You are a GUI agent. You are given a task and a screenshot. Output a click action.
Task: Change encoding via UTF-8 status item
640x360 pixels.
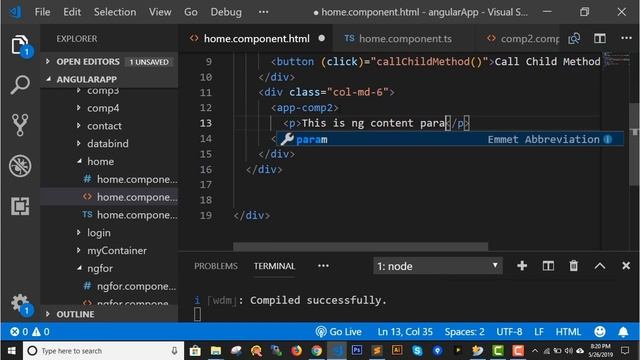pos(509,331)
